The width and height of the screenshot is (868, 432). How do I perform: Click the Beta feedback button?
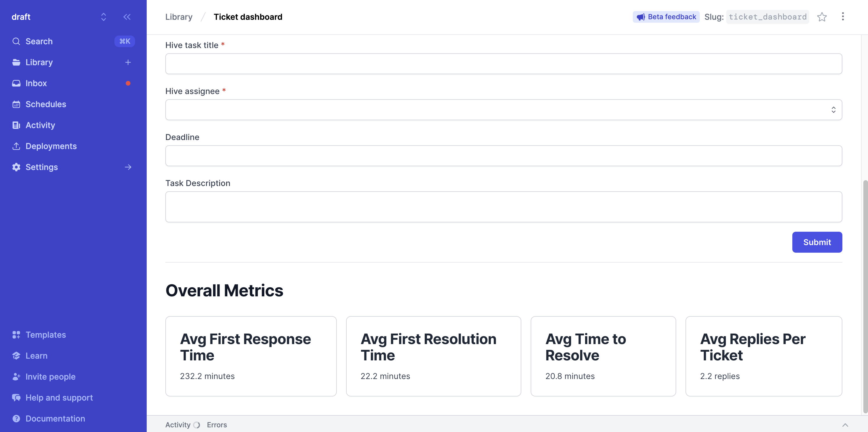coord(666,17)
